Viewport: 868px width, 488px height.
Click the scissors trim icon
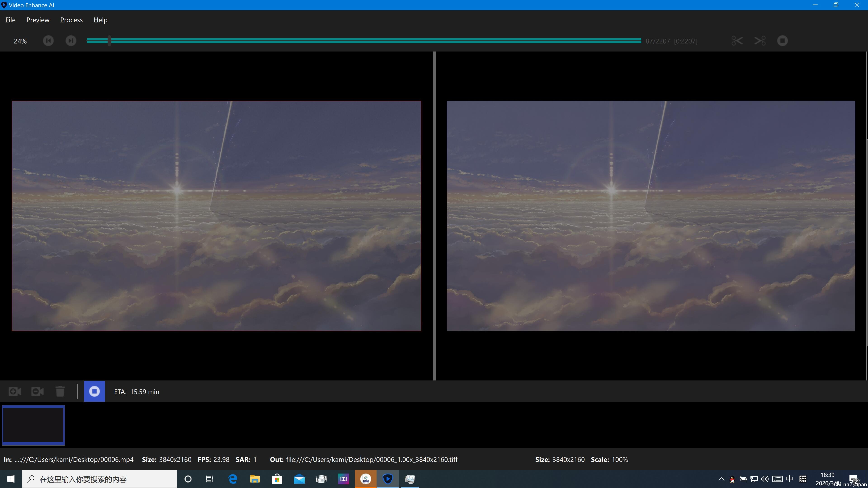[x=737, y=41]
